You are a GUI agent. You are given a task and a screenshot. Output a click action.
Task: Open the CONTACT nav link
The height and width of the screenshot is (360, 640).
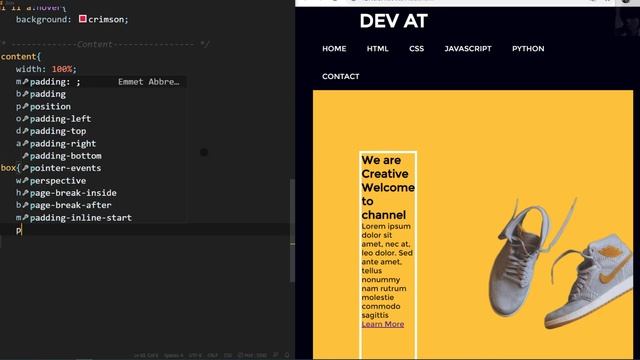tap(340, 76)
